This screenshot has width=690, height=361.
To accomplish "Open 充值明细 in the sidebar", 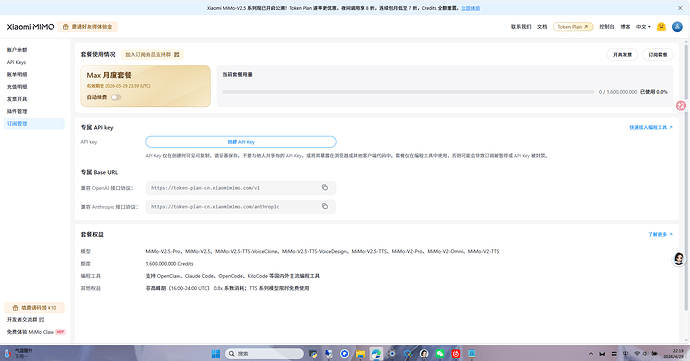I will point(17,87).
